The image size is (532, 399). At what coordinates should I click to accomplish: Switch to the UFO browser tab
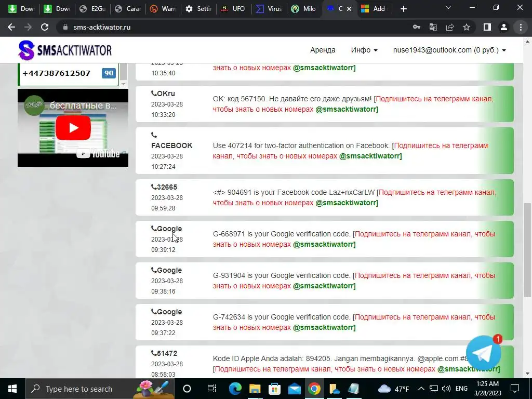click(x=234, y=9)
